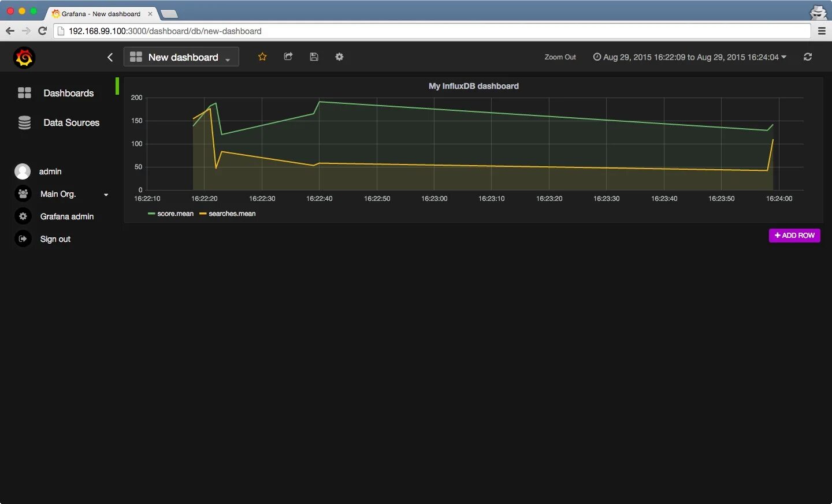Click the browser address bar
Screen dimensions: 832x504
[x=432, y=31]
